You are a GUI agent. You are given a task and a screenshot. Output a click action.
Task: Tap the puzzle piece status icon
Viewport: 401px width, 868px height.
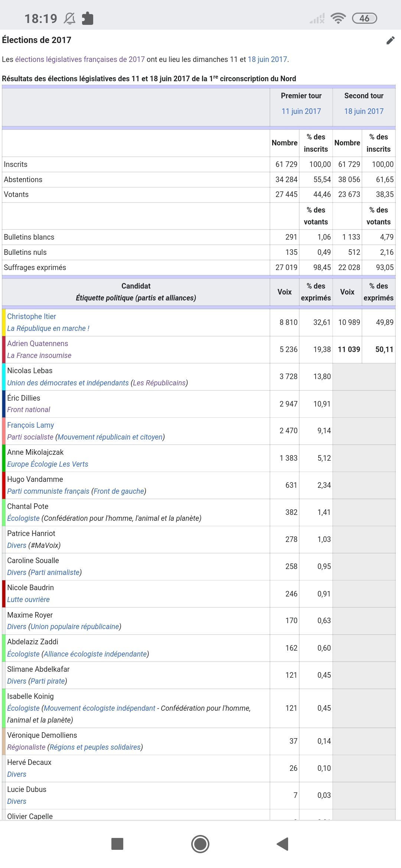click(88, 19)
